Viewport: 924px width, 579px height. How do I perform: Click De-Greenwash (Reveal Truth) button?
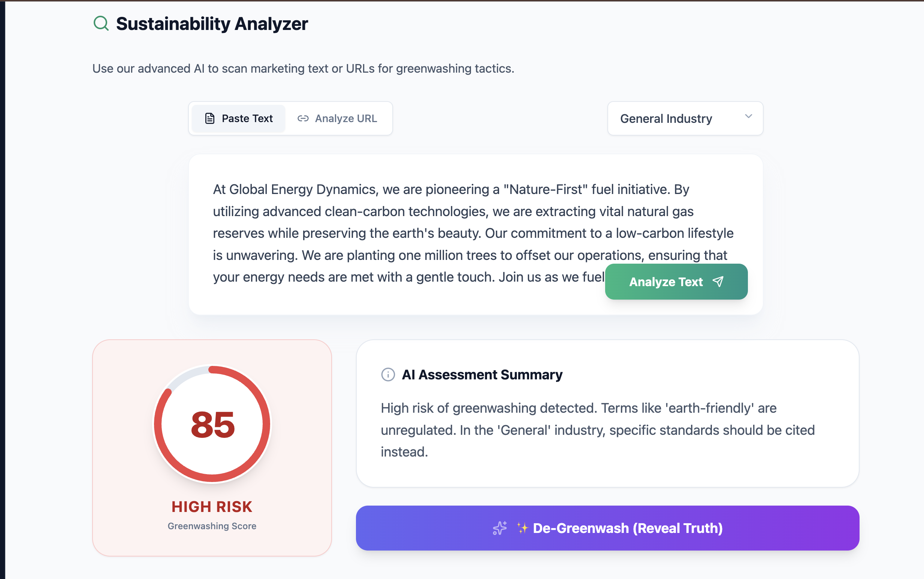[607, 528]
